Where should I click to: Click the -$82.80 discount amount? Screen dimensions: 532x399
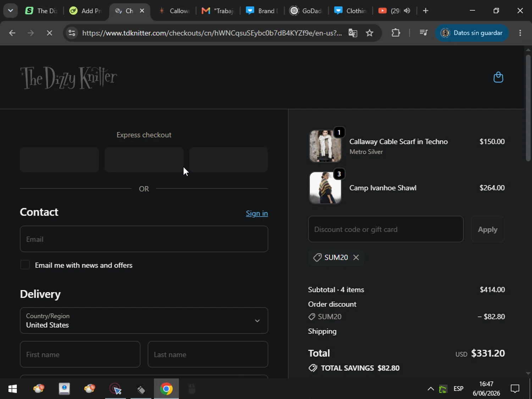[x=491, y=316]
